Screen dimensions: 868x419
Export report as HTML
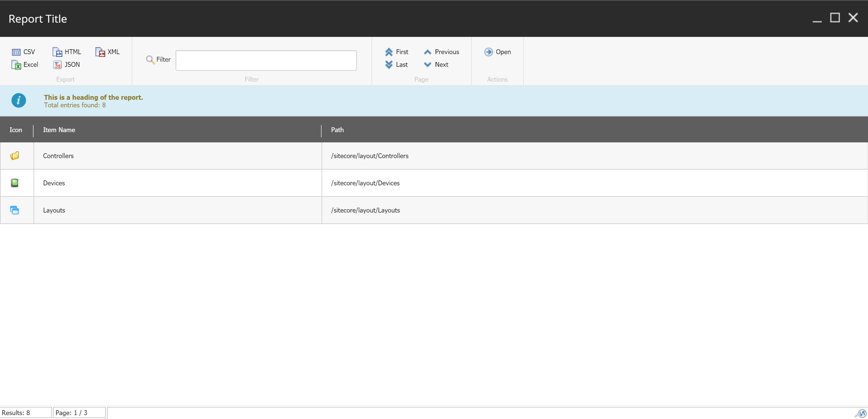click(67, 52)
